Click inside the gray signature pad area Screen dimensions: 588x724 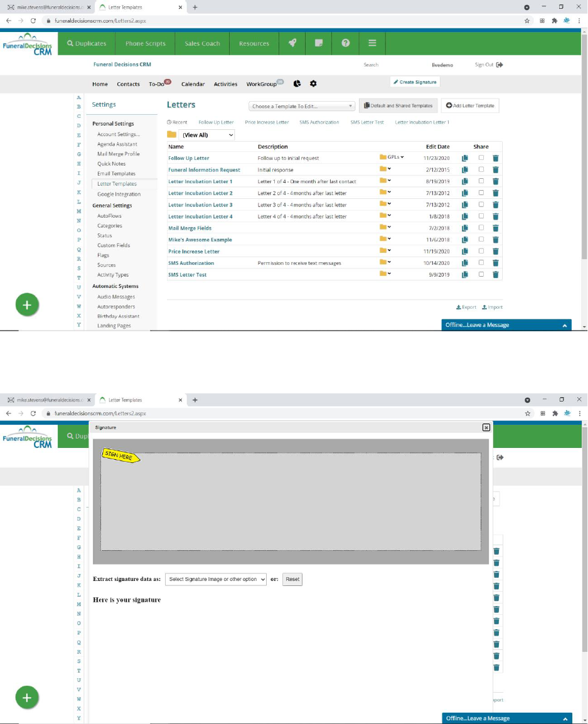point(291,502)
